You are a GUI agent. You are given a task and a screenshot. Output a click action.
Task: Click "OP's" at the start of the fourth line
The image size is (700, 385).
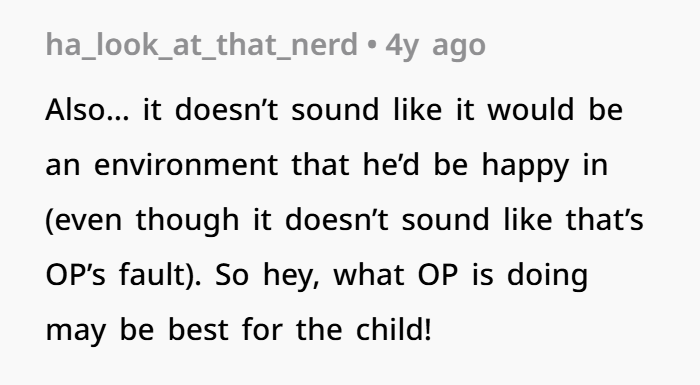(75, 275)
